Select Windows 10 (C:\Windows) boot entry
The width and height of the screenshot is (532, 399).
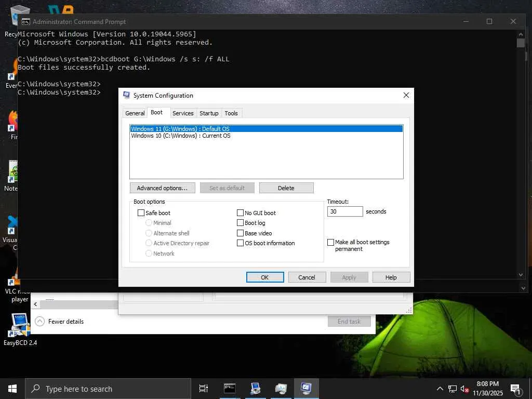click(x=267, y=136)
